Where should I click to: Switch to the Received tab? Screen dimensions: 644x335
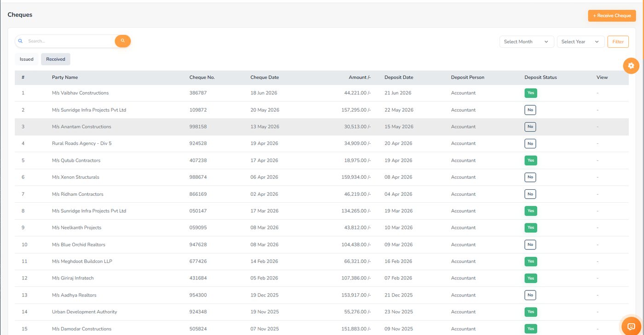click(x=56, y=59)
